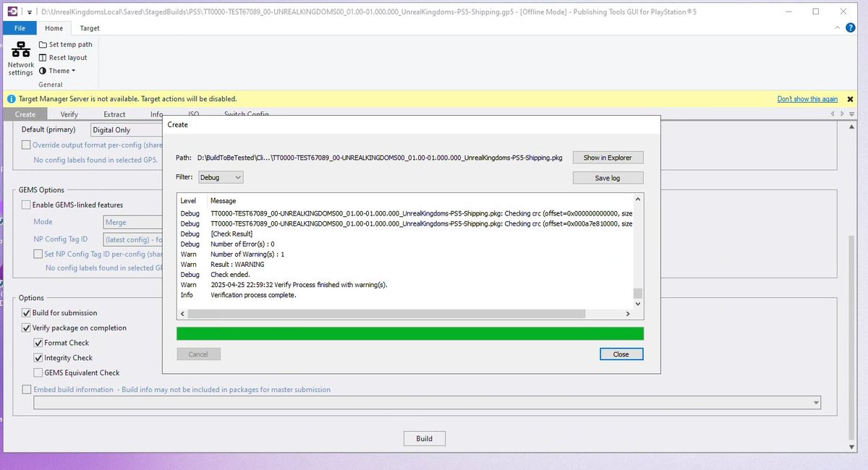Screen dimensions: 868x470
Task: Open the Theme dropdown
Action: 57,71
